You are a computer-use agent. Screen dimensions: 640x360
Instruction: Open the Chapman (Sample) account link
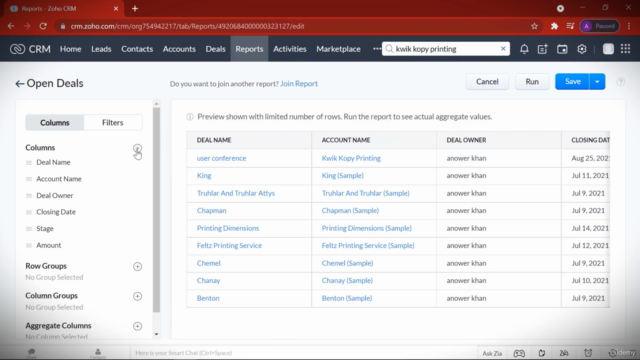click(350, 211)
